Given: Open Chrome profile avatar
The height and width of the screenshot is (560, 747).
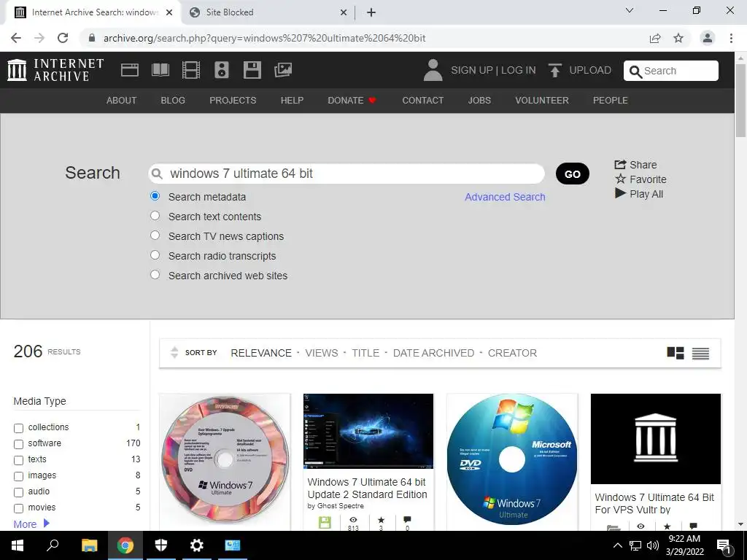Looking at the screenshot, I should click(x=708, y=38).
